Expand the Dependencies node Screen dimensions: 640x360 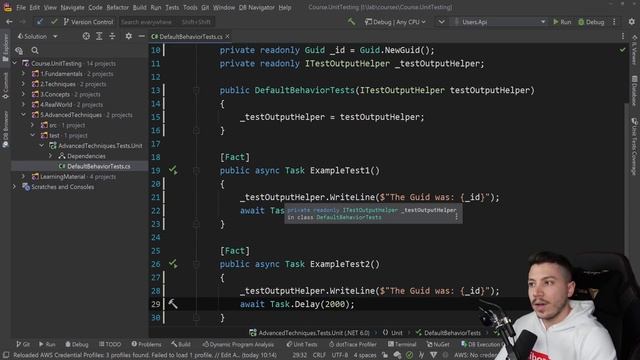51,156
